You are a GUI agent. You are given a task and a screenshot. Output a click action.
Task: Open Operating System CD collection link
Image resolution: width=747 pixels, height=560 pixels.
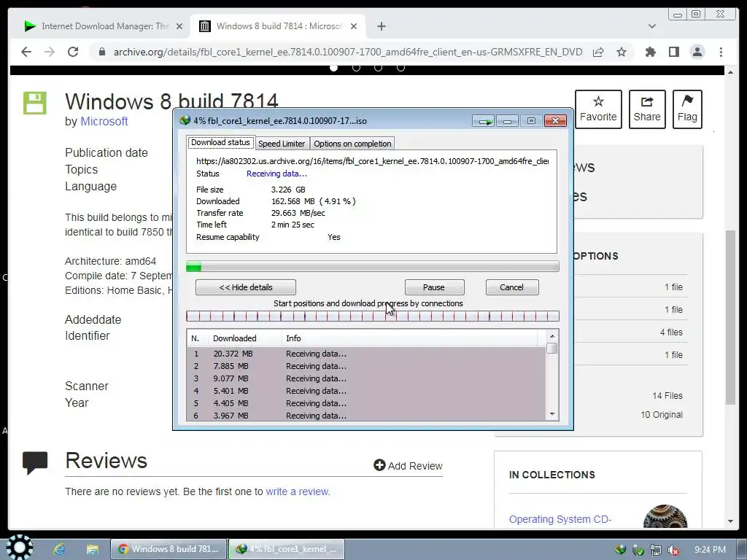[560, 519]
